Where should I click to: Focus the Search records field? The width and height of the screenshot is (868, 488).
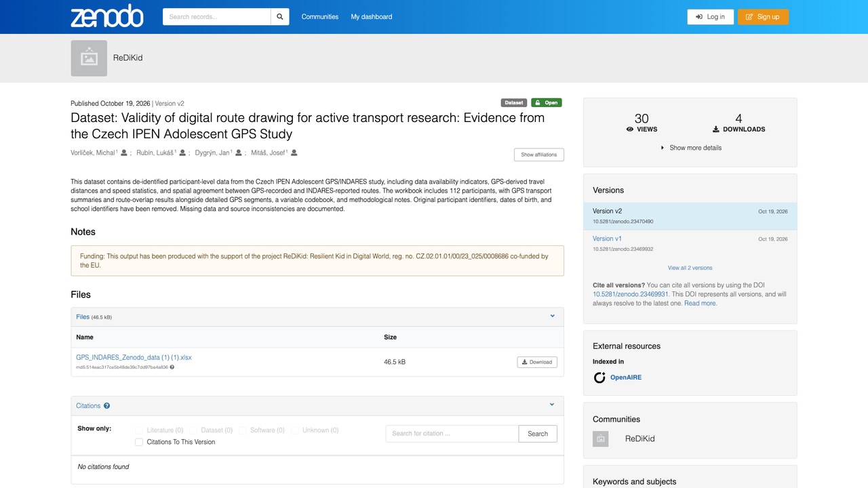tap(217, 17)
